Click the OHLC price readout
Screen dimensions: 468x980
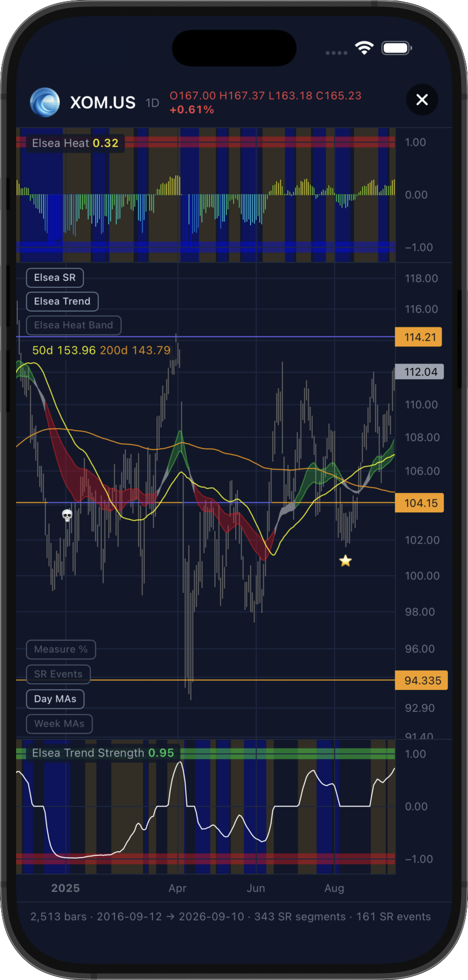266,95
